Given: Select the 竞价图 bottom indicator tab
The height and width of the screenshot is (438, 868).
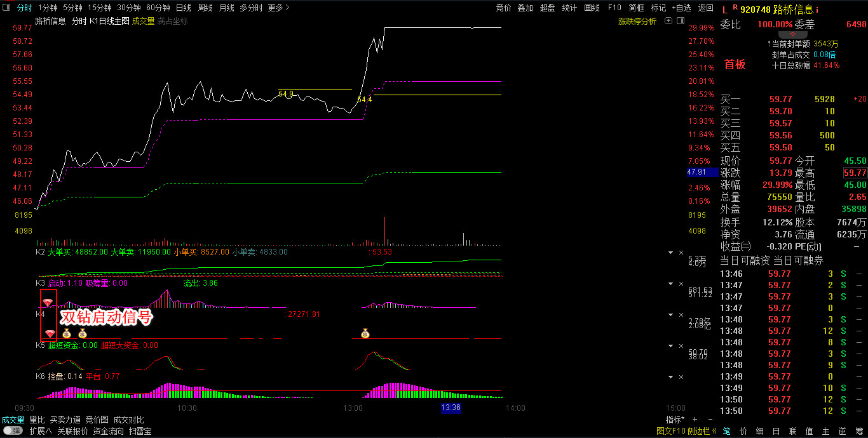Looking at the screenshot, I should (x=97, y=420).
